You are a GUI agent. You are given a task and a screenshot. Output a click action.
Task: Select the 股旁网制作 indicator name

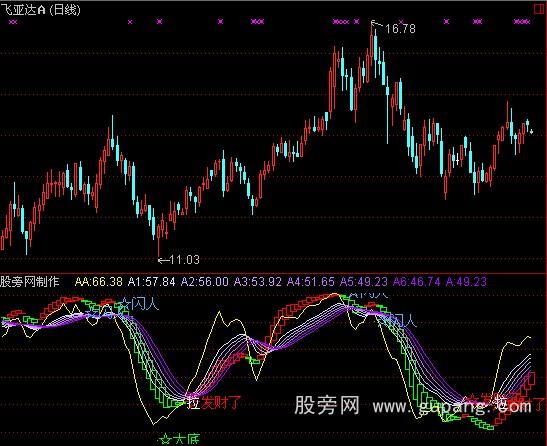pos(30,281)
